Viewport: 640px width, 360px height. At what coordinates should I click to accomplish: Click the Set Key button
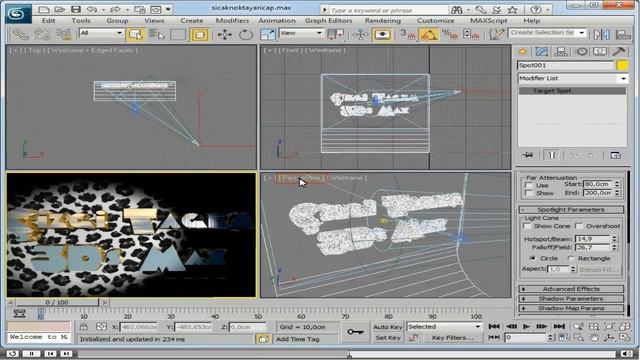(x=388, y=338)
